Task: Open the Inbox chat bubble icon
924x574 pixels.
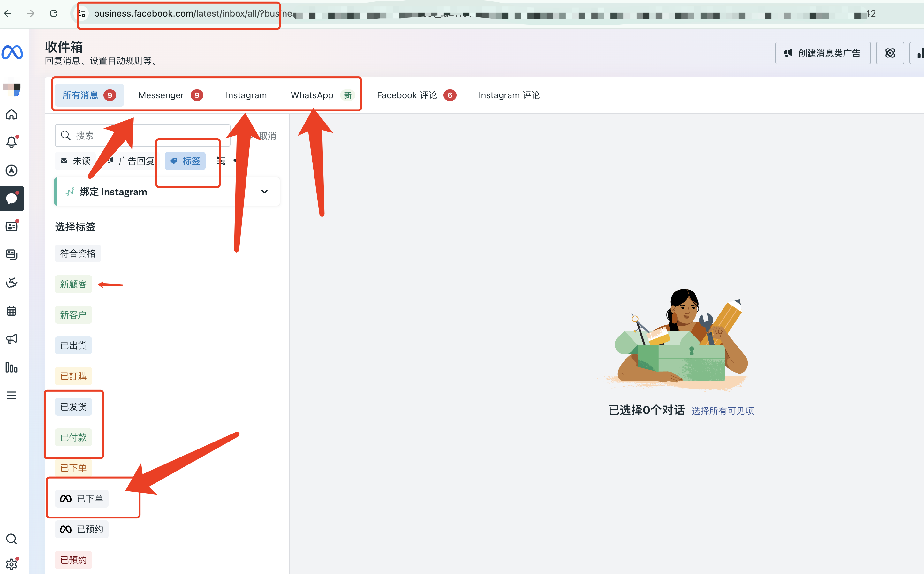Action: coord(12,198)
